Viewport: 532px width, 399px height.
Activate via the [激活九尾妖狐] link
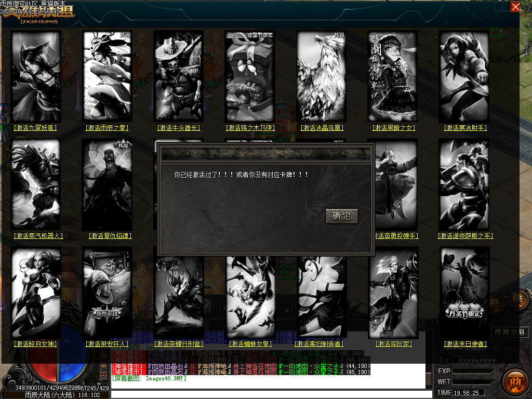(x=35, y=127)
